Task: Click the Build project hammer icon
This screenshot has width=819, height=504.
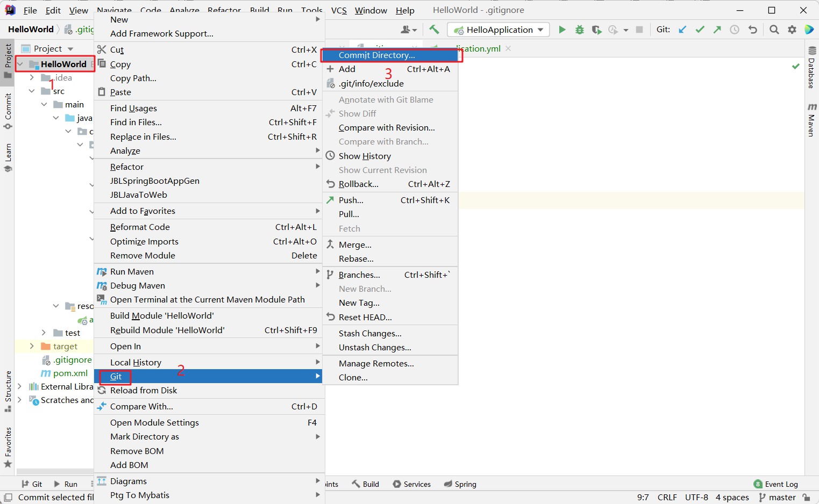Action: (x=434, y=30)
